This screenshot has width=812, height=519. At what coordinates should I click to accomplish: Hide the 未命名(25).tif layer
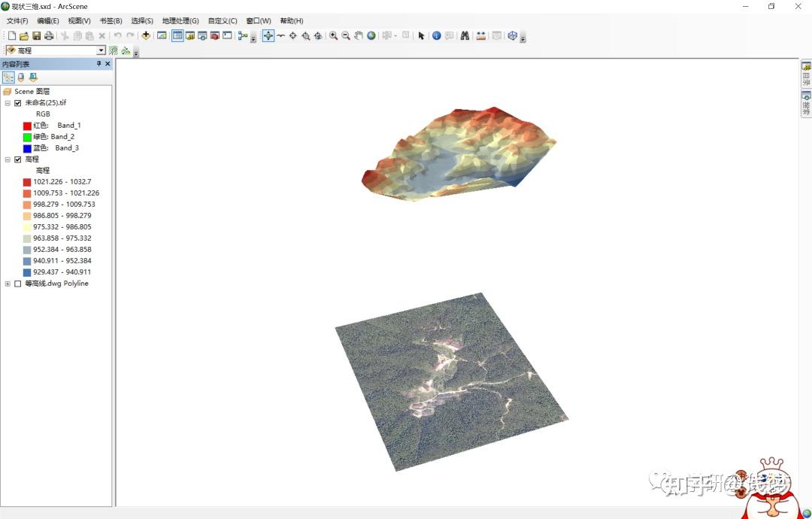pos(19,102)
